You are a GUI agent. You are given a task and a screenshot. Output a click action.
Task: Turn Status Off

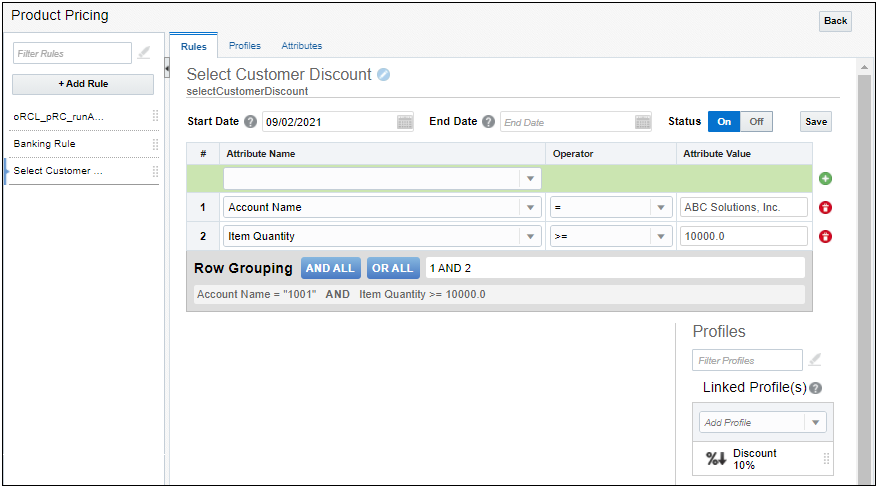(756, 121)
